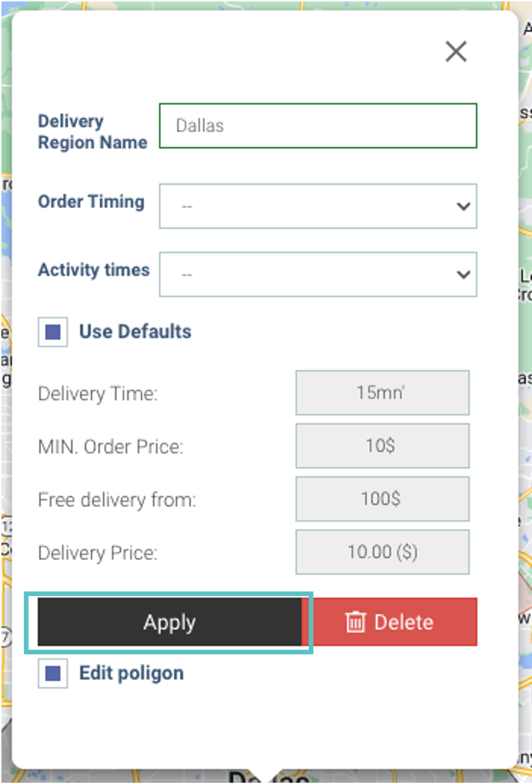
Task: Click the trash icon on Delete
Action: pyautogui.click(x=355, y=622)
